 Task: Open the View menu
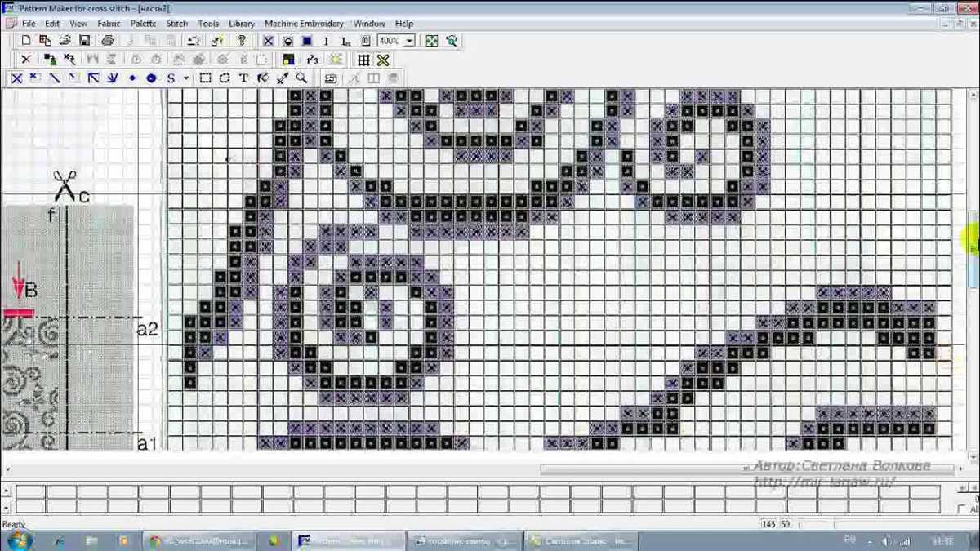[78, 24]
